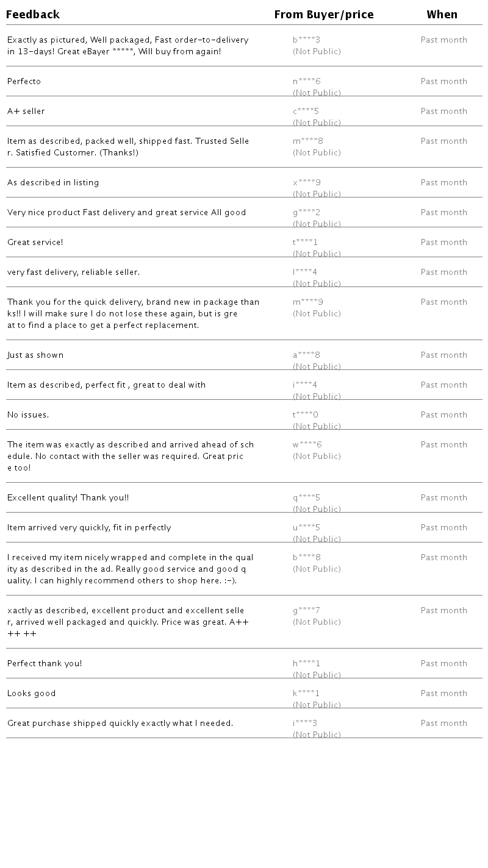The height and width of the screenshot is (868, 488).
Task: Open buyer x****9 profile
Action: [306, 183]
